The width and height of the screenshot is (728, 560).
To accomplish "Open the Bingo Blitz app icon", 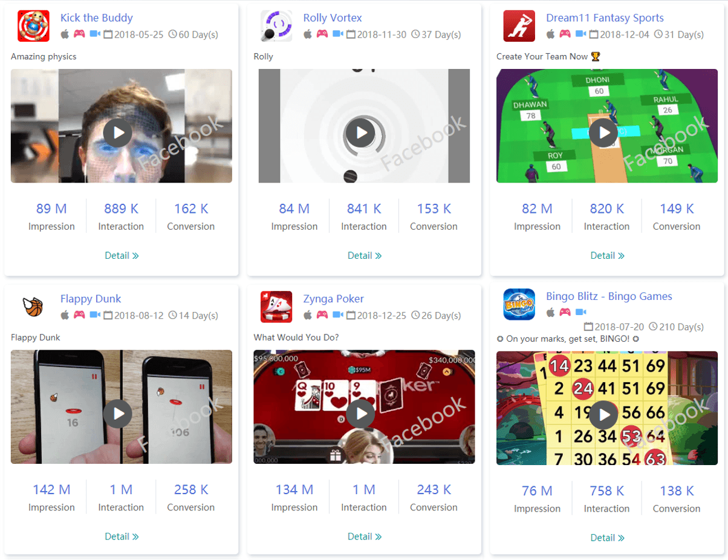I will [x=519, y=304].
